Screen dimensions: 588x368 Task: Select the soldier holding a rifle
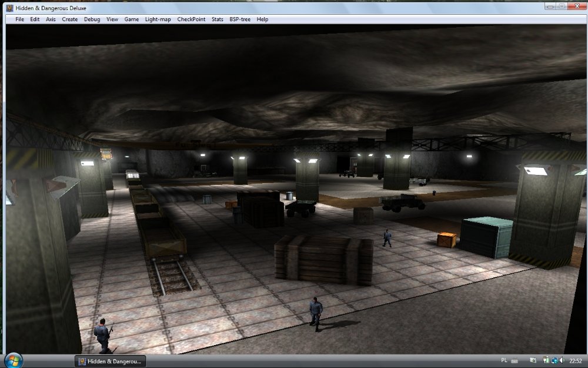click(103, 336)
